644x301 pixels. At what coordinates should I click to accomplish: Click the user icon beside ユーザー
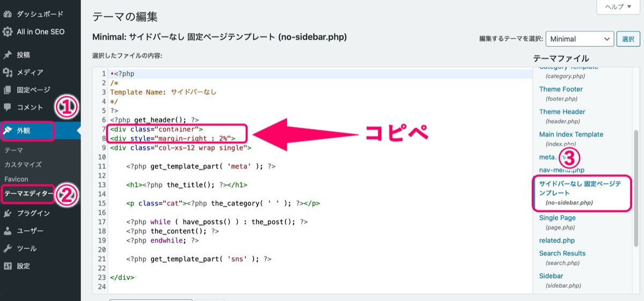click(x=8, y=231)
